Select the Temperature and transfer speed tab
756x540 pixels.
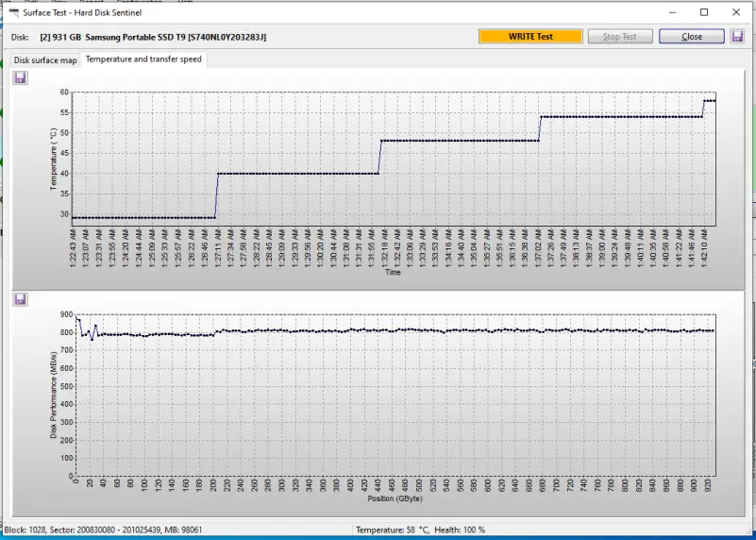(143, 59)
